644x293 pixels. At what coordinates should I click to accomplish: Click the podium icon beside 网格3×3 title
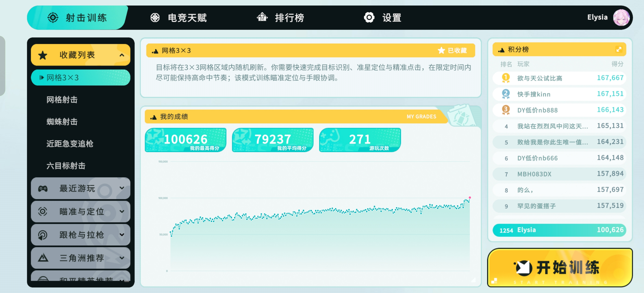[x=155, y=51]
